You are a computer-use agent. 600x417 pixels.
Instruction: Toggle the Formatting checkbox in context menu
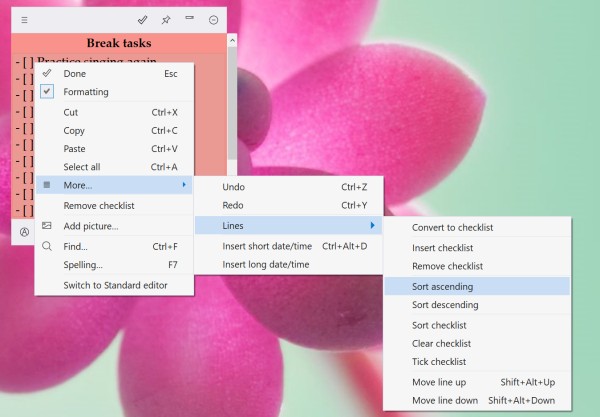point(47,92)
